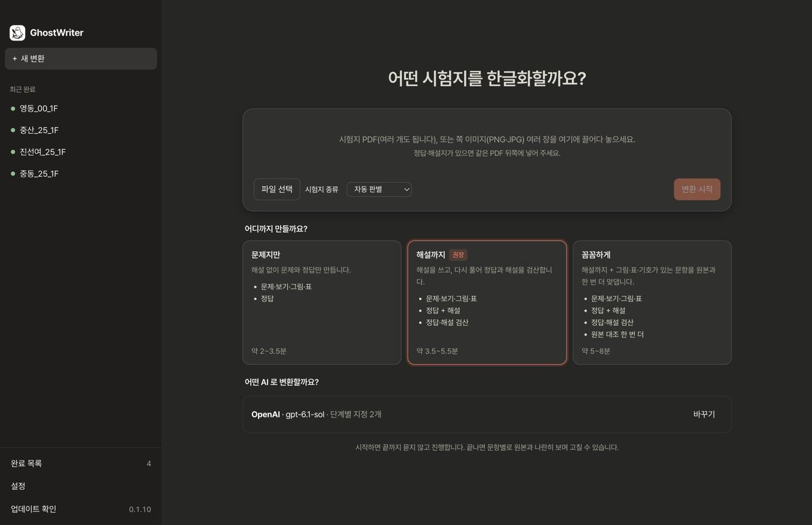This screenshot has height=525, width=812.
Task: Click the 최근 완료 section label
Action: click(23, 89)
